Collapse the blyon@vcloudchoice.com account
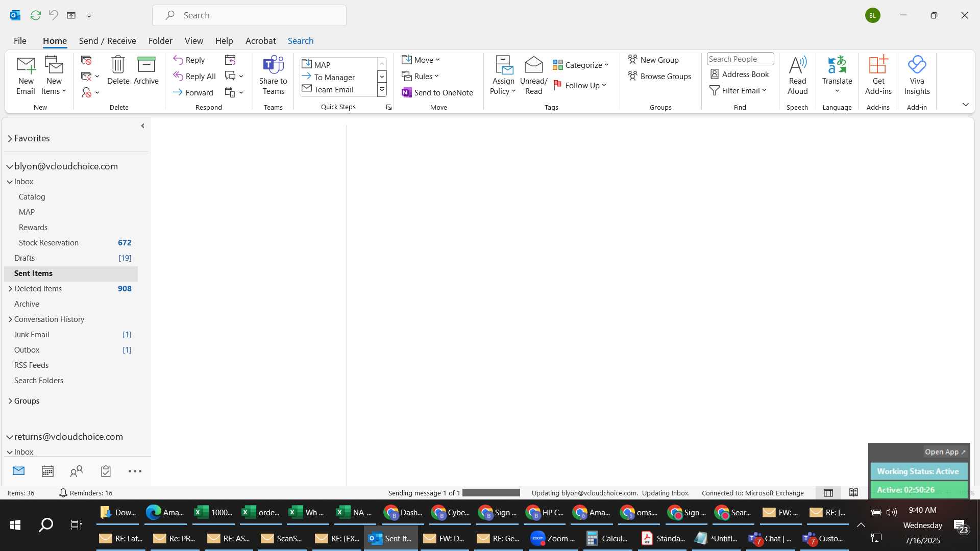 click(x=10, y=167)
